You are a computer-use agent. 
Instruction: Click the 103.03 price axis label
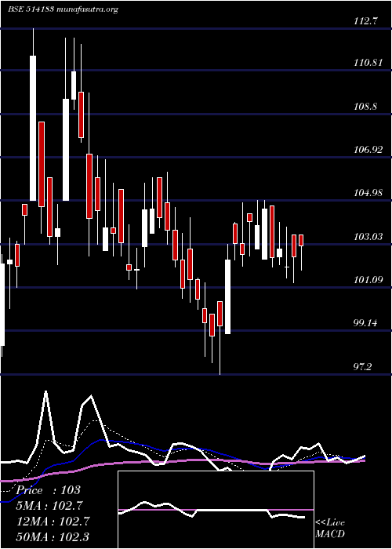tap(368, 237)
